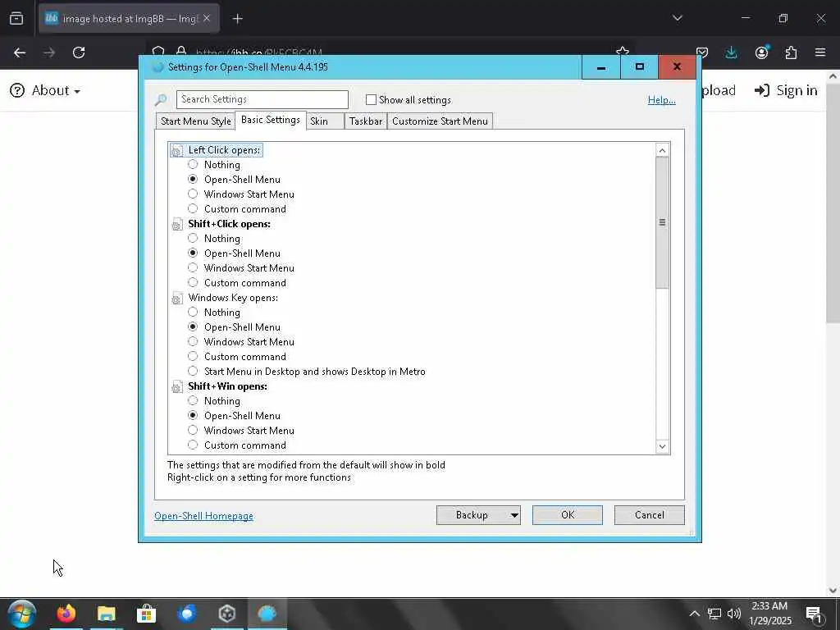
Task: Select Nothing under Shift+Win opens
Action: (x=193, y=400)
